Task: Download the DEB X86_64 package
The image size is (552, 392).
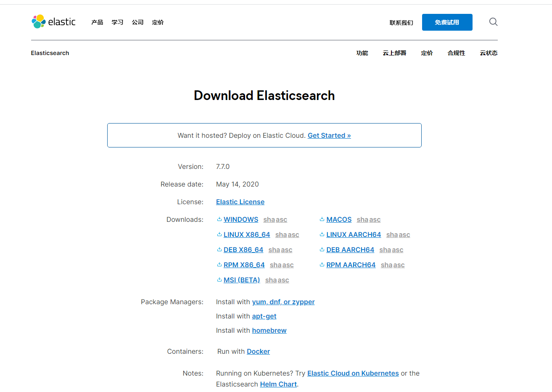Action: (x=243, y=250)
